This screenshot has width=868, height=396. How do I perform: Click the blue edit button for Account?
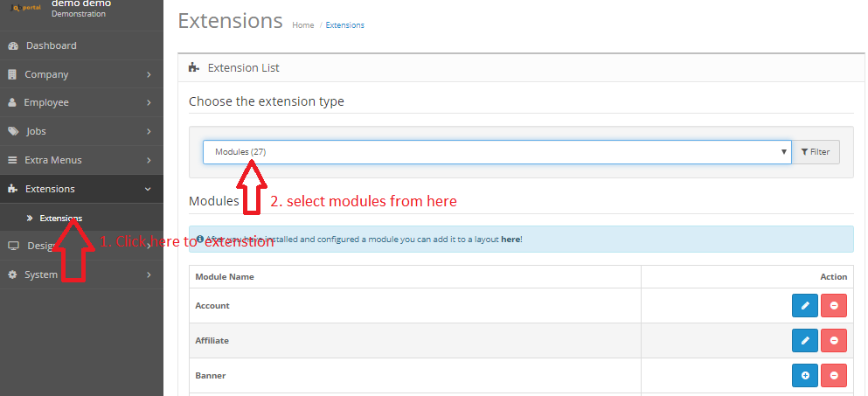805,306
